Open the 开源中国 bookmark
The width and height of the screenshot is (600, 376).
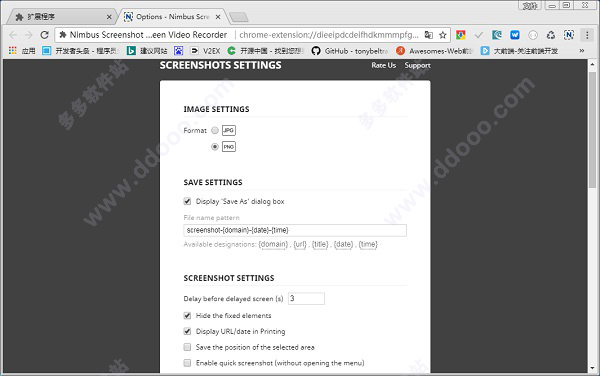[266, 50]
